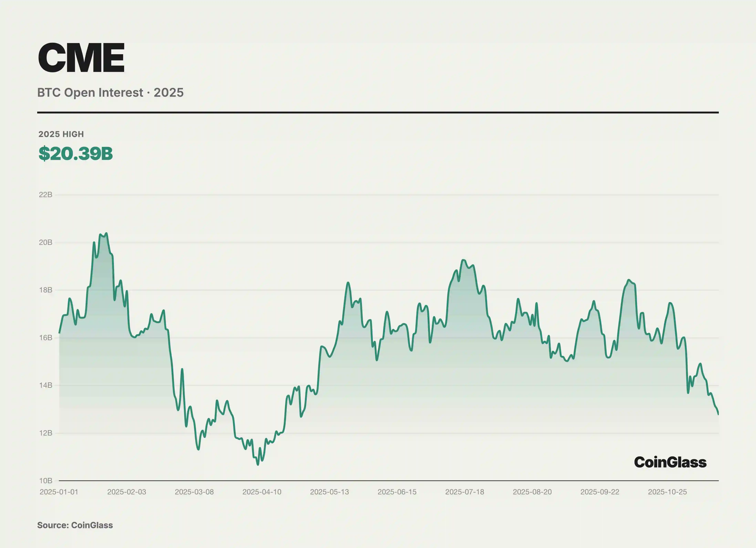Click the 2025 HIGH label
Viewport: 756px width, 548px height.
click(x=61, y=134)
